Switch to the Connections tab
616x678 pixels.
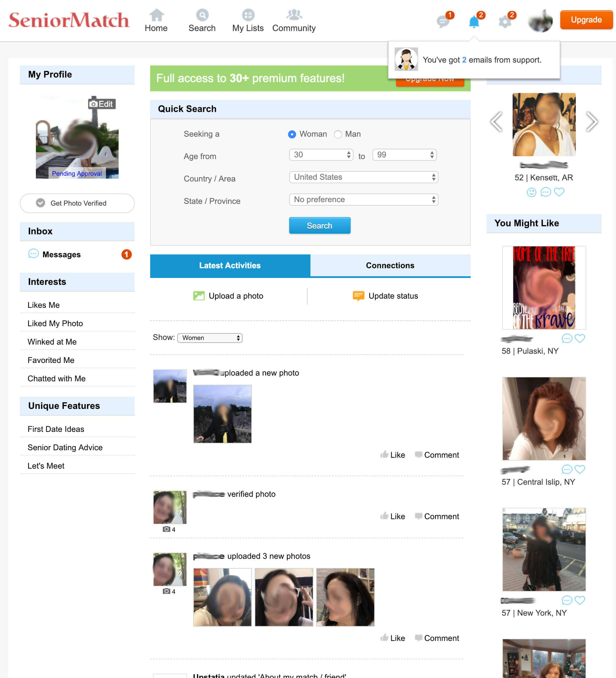[x=390, y=265]
